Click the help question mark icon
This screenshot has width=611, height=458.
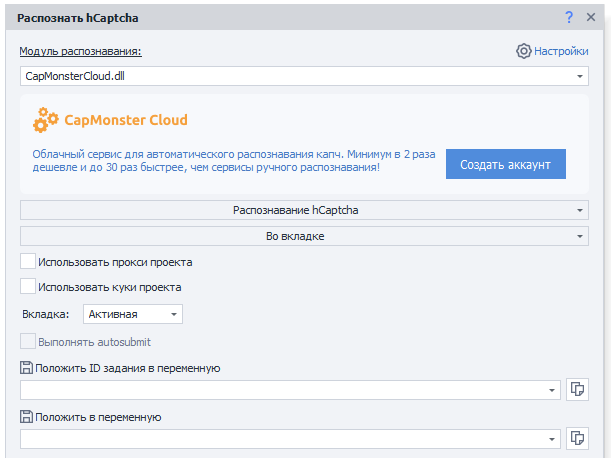click(569, 17)
